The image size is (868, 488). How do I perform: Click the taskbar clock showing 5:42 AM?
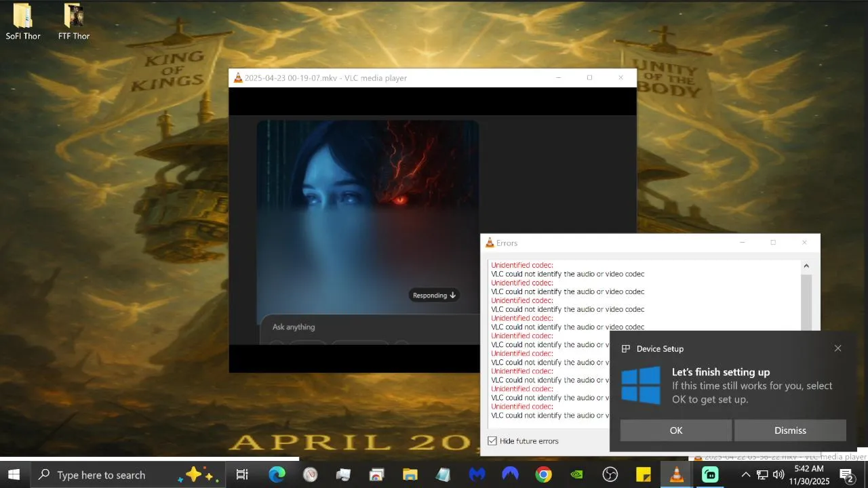[x=809, y=475]
